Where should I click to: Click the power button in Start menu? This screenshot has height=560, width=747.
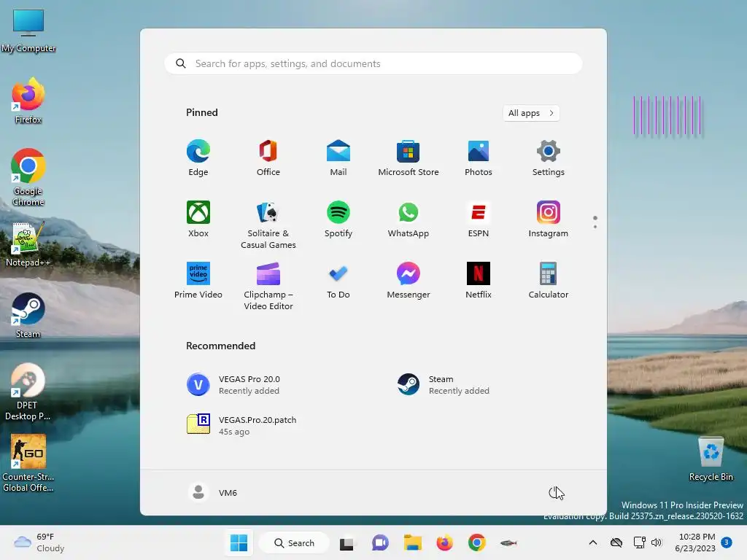click(554, 493)
